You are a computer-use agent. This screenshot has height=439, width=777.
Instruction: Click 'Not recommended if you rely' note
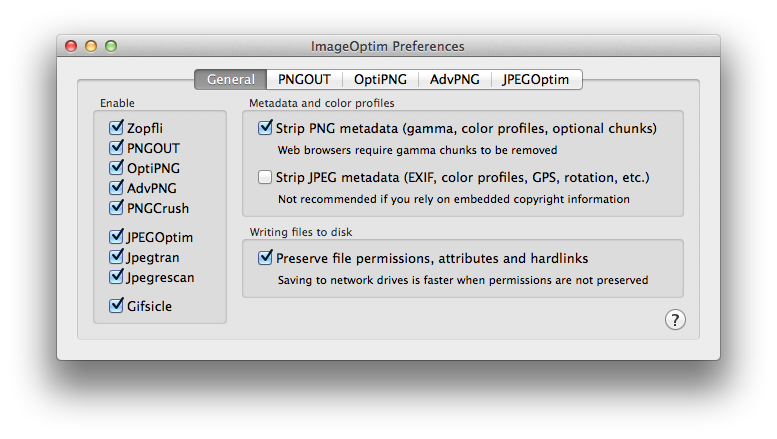pyautogui.click(x=453, y=199)
